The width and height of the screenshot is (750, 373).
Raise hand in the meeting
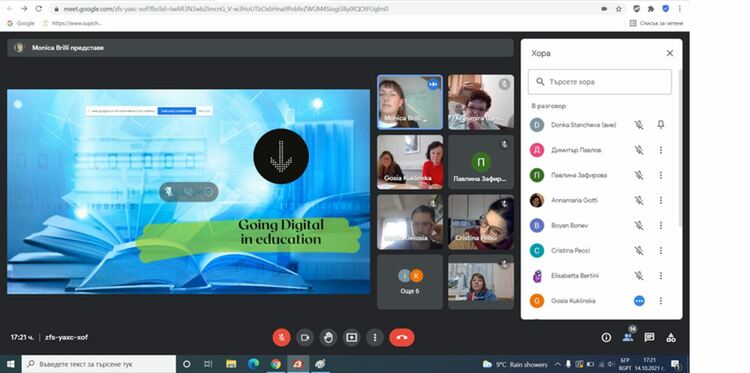coord(328,338)
